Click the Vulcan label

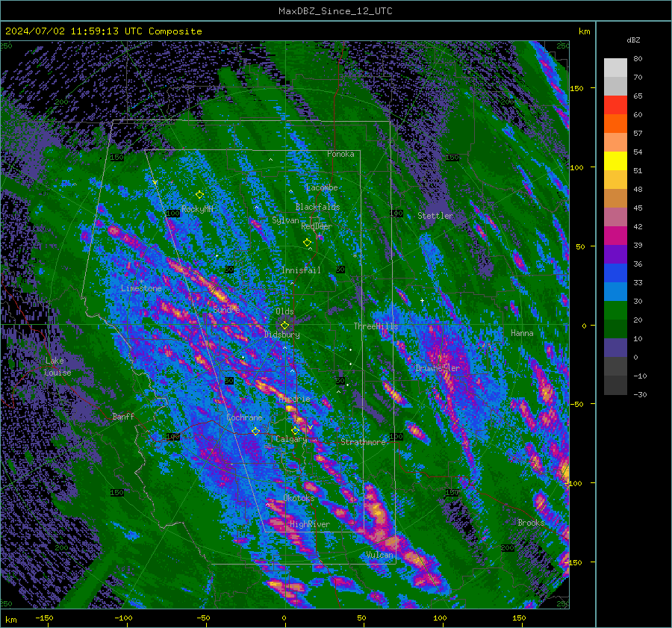(380, 555)
